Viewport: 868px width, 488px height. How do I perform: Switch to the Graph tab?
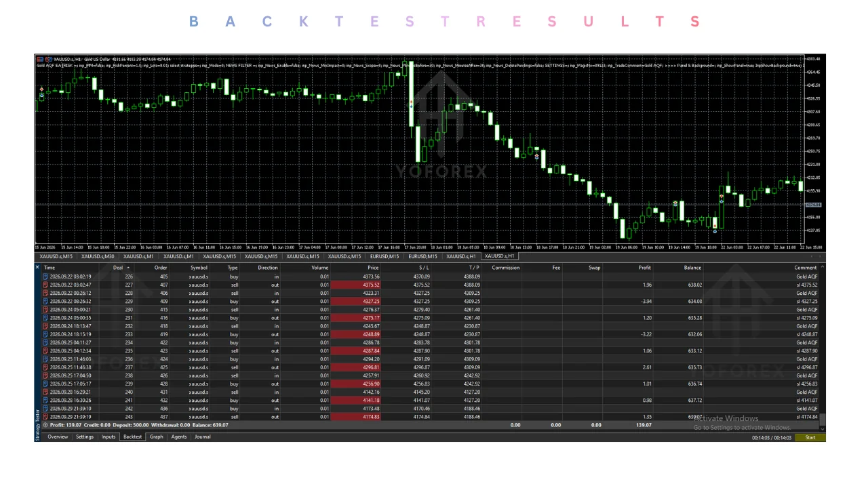(x=157, y=437)
